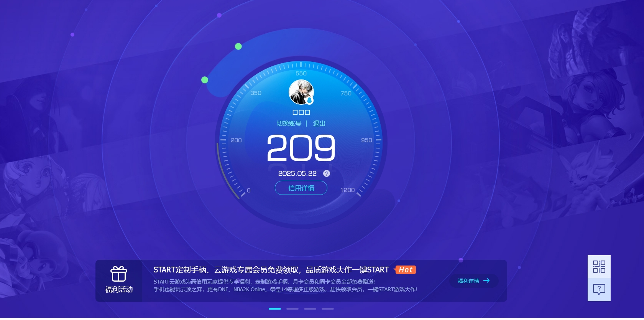Click the arrow icon in 福利详情 button
Viewport: 644px width, 320px height.
486,281
